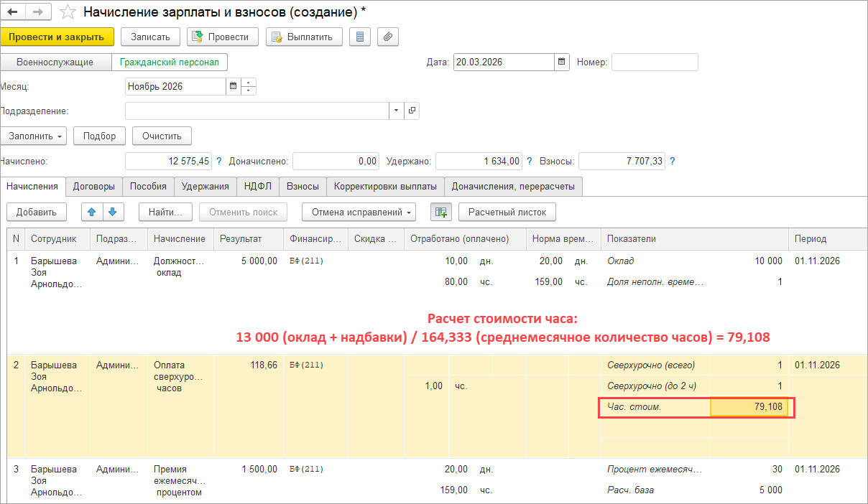Viewport: 868px width, 504px height.
Task: Click the back navigation arrow
Action: 12,11
